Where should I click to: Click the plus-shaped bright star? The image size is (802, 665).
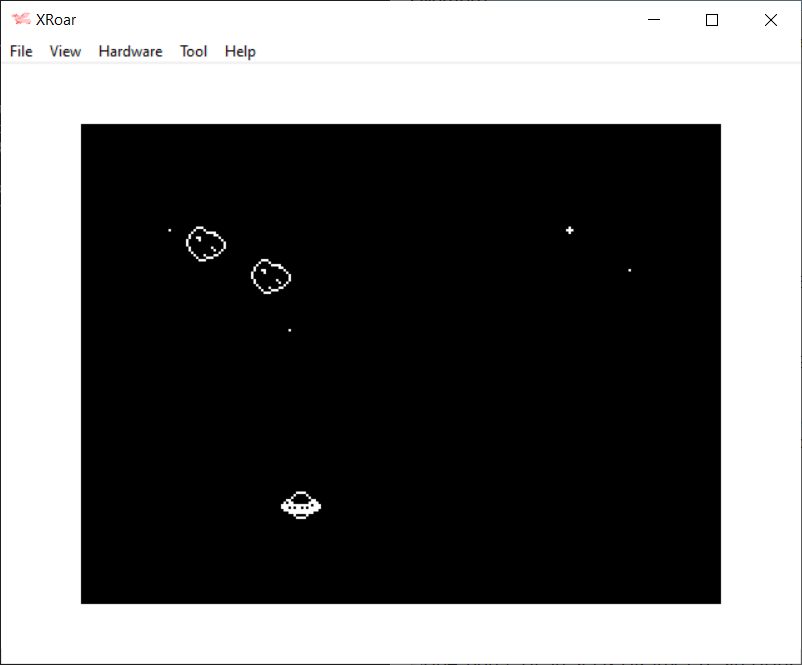tap(570, 230)
